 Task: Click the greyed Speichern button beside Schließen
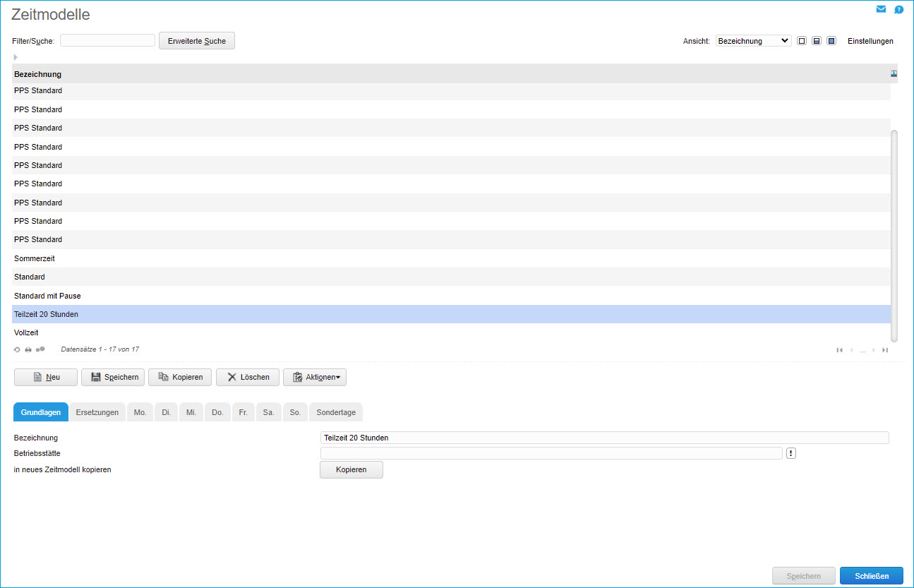click(804, 576)
